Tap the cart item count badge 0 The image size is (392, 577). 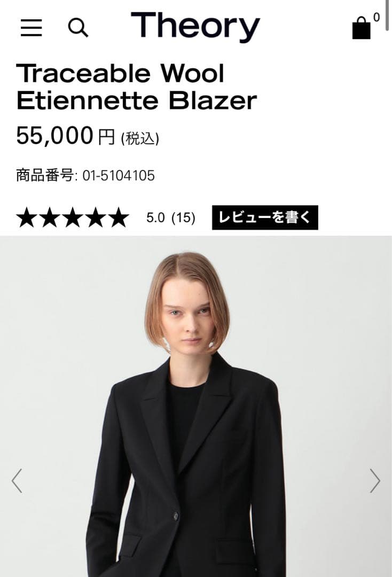377,17
